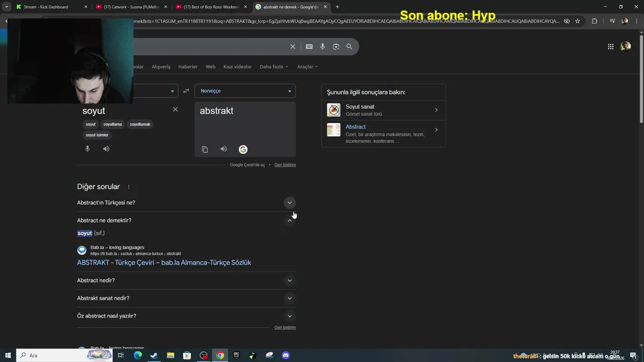The image size is (644, 362).
Task: Clear the Google search box with the X
Action: point(292,46)
